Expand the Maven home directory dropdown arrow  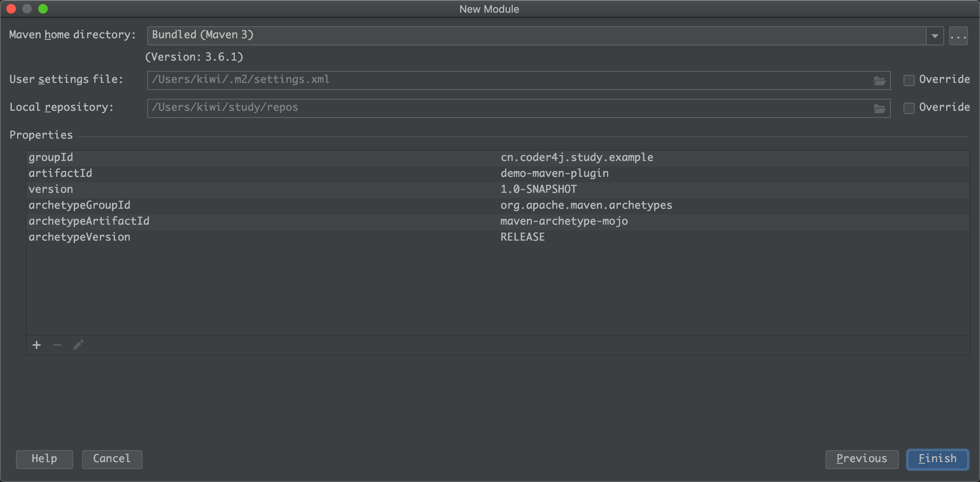point(935,36)
